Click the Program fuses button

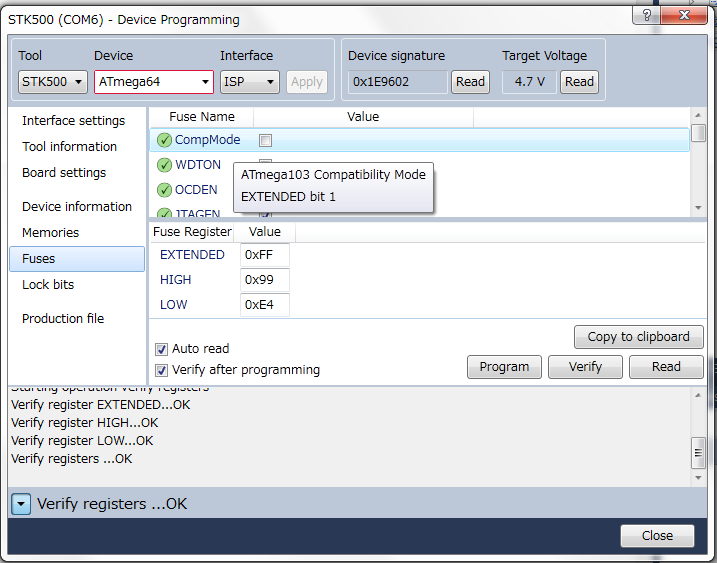click(504, 367)
